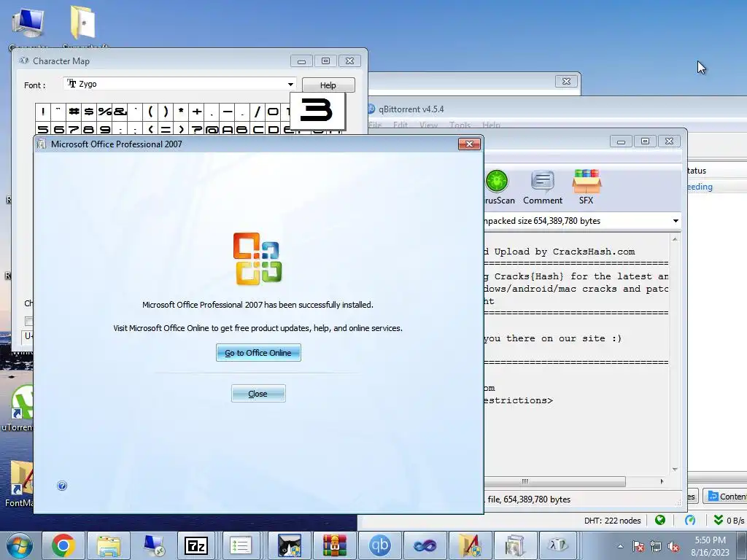This screenshot has height=560, width=747.
Task: Open the help icon in Office installer
Action: [x=62, y=486]
